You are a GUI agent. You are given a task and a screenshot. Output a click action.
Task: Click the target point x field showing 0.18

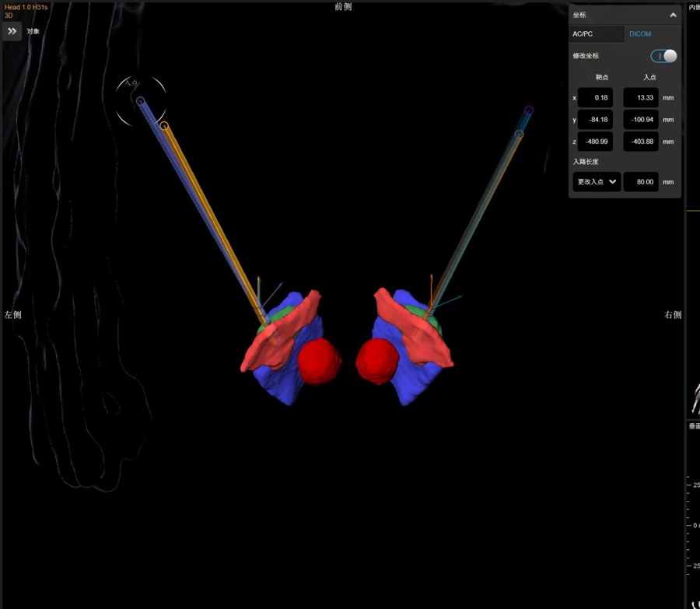click(x=595, y=98)
